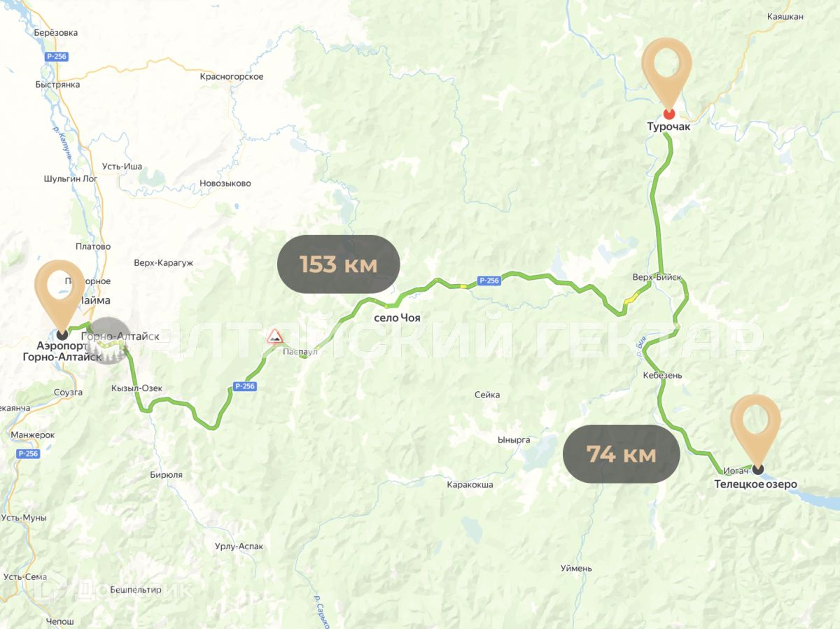
Task: Select the 153 км distance badge
Action: click(x=339, y=264)
